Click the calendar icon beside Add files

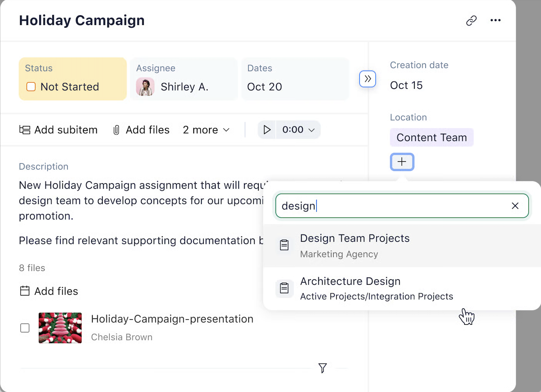click(25, 291)
